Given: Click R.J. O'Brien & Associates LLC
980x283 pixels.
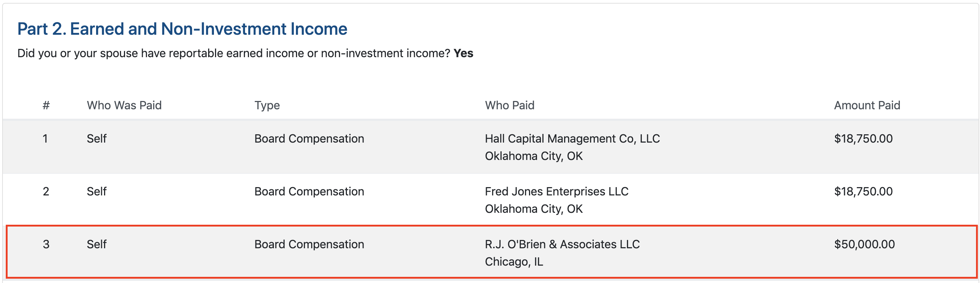Looking at the screenshot, I should (x=562, y=244).
